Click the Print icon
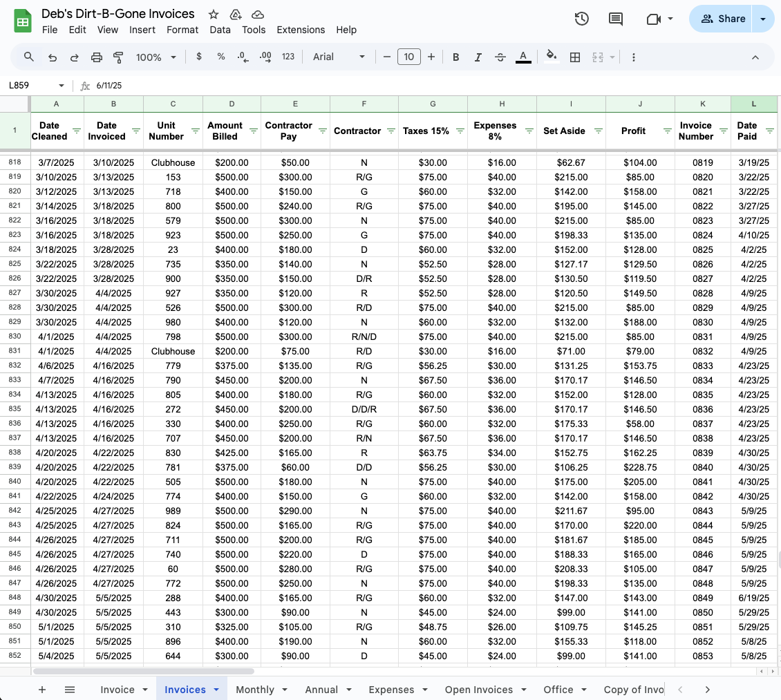Viewport: 781px width, 700px height. point(96,57)
